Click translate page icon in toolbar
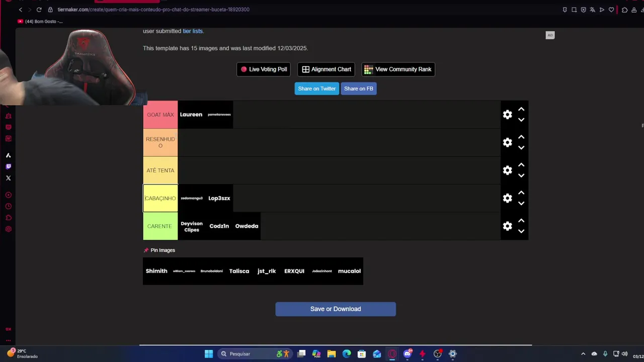This screenshot has height=362, width=644. [x=593, y=10]
